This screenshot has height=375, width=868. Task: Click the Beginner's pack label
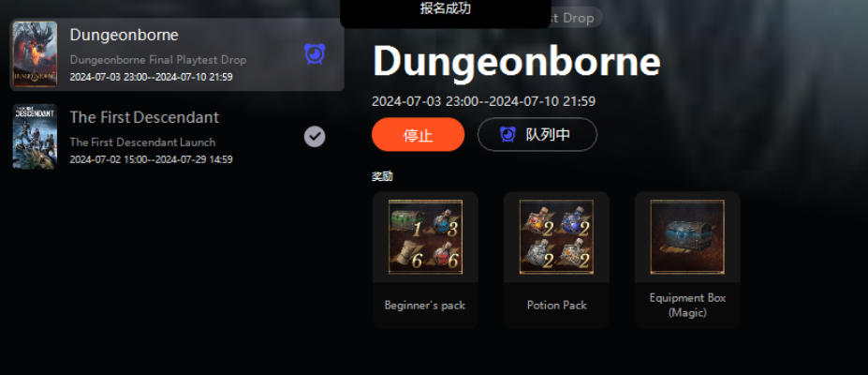point(424,306)
